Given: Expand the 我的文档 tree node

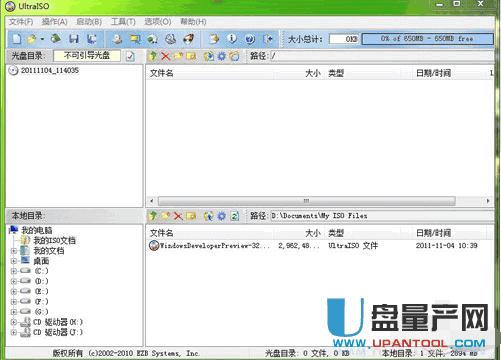Looking at the screenshot, I should (x=14, y=251).
